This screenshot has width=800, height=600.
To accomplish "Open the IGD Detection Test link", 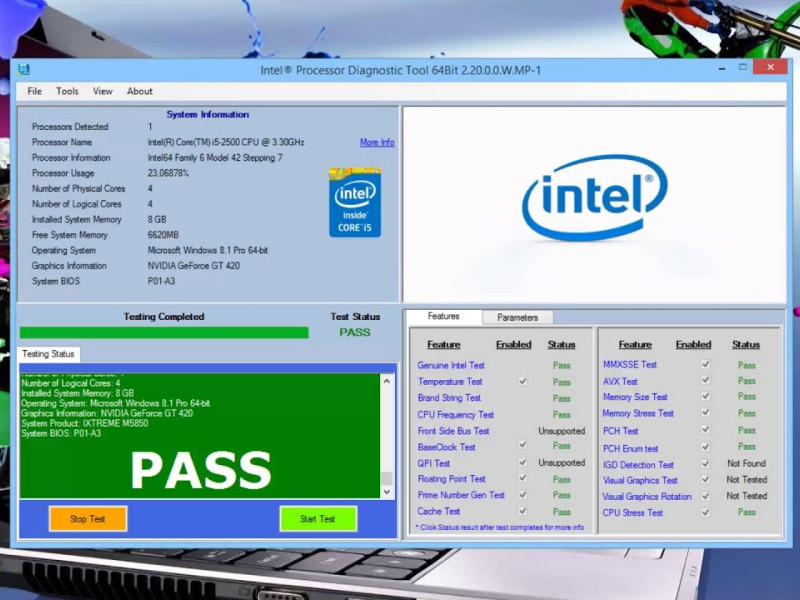I will (x=638, y=465).
